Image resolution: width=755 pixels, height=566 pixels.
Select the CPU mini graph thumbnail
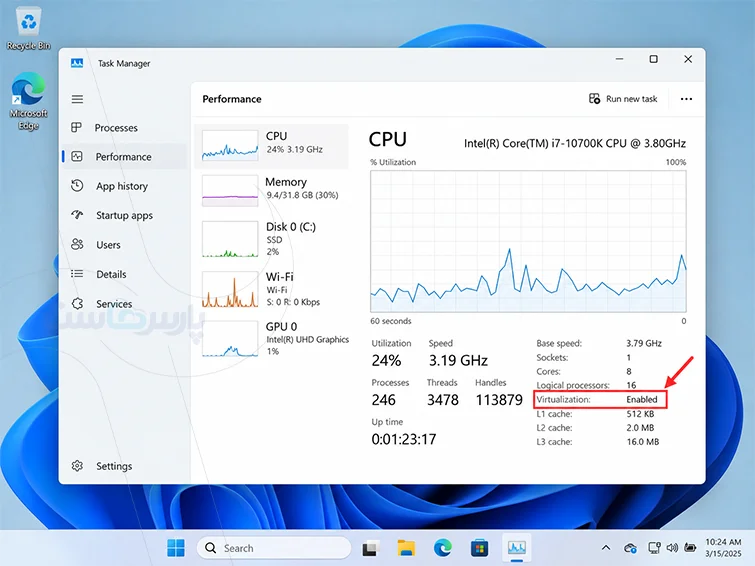pyautogui.click(x=230, y=145)
